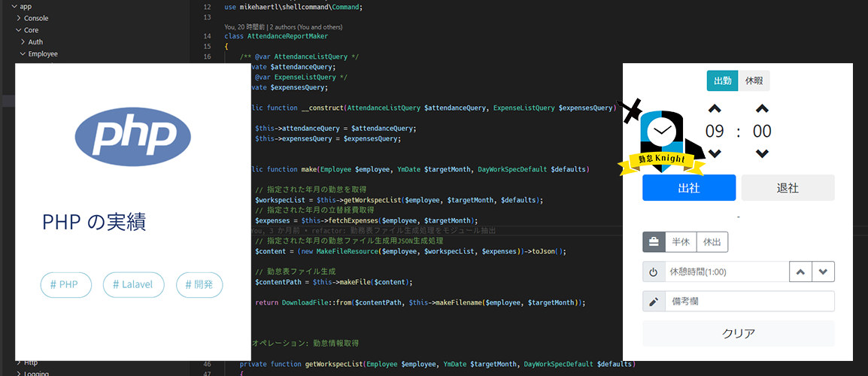Raise break time with the up chevron
Viewport: 868px width, 376px height.
pos(800,272)
